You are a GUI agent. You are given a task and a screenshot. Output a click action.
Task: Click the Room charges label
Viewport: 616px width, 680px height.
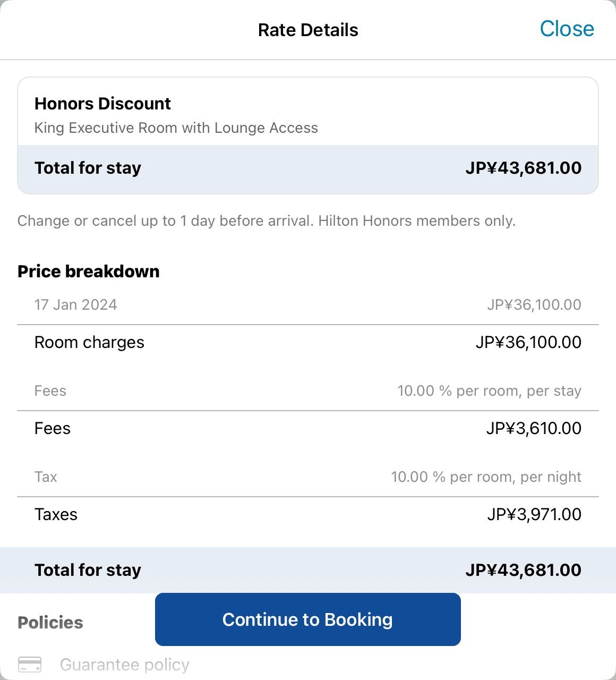tap(89, 343)
